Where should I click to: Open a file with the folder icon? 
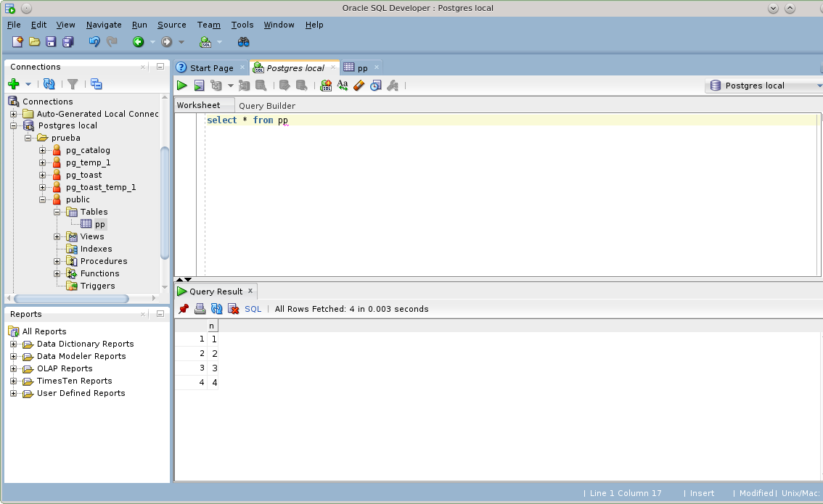pyautogui.click(x=34, y=42)
